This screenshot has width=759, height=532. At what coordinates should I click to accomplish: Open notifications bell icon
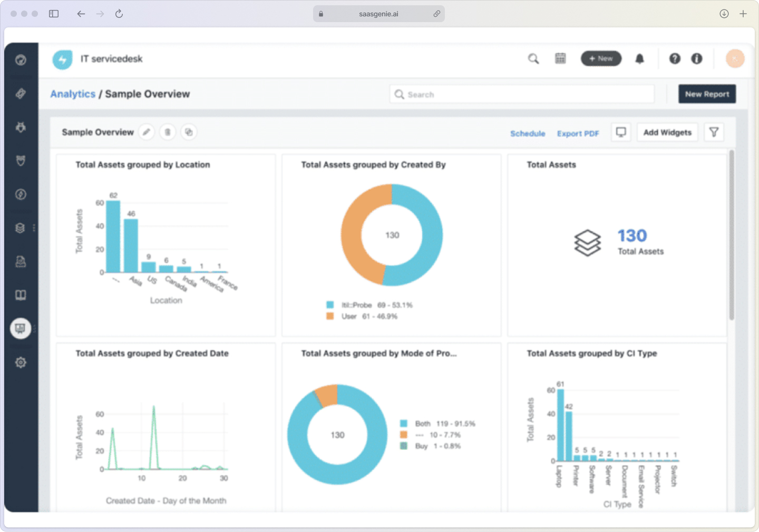(639, 58)
